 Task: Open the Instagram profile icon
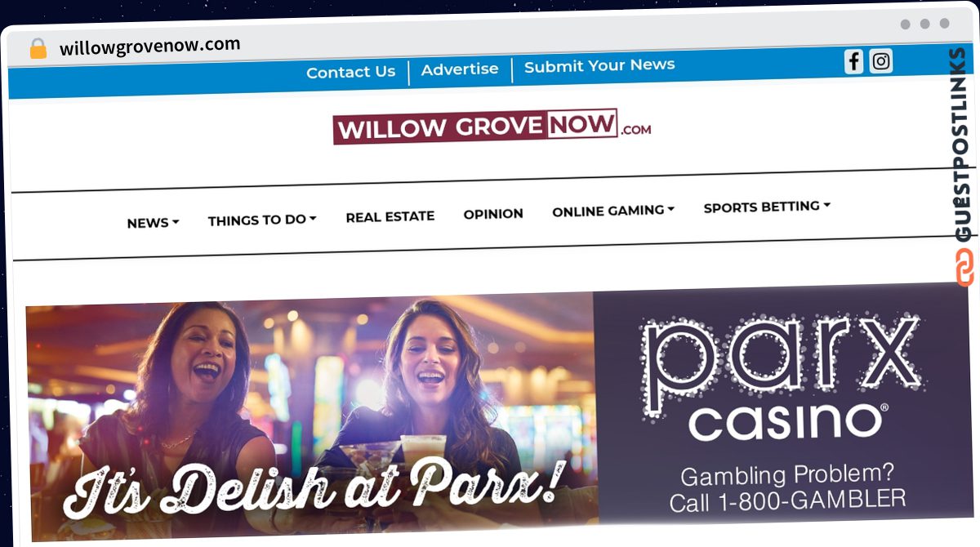pos(880,61)
